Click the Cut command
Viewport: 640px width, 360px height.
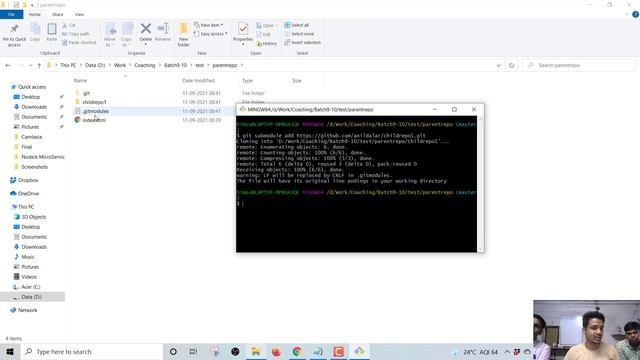(x=69, y=25)
